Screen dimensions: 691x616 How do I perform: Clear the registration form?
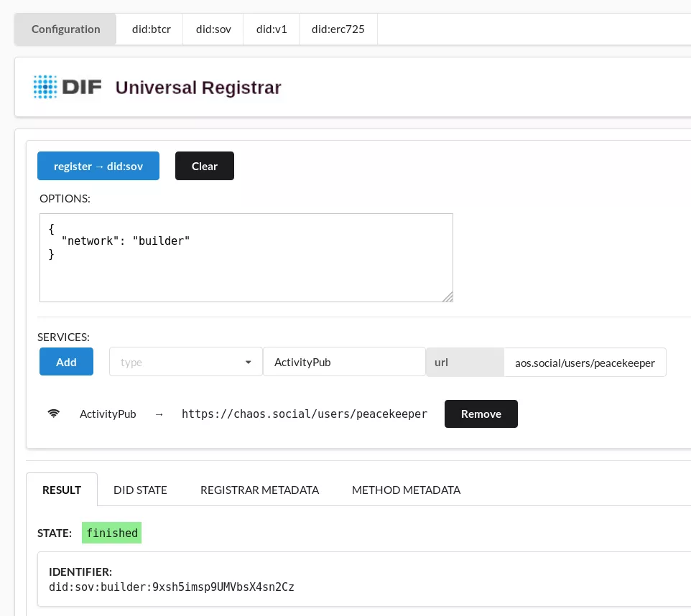click(204, 166)
